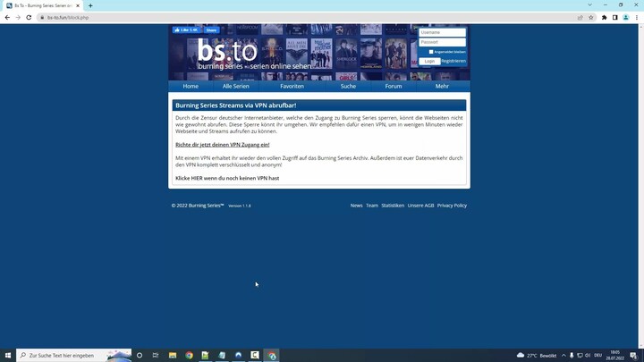The height and width of the screenshot is (362, 644).
Task: Open the Unsere AGB footer link
Action: 420,206
